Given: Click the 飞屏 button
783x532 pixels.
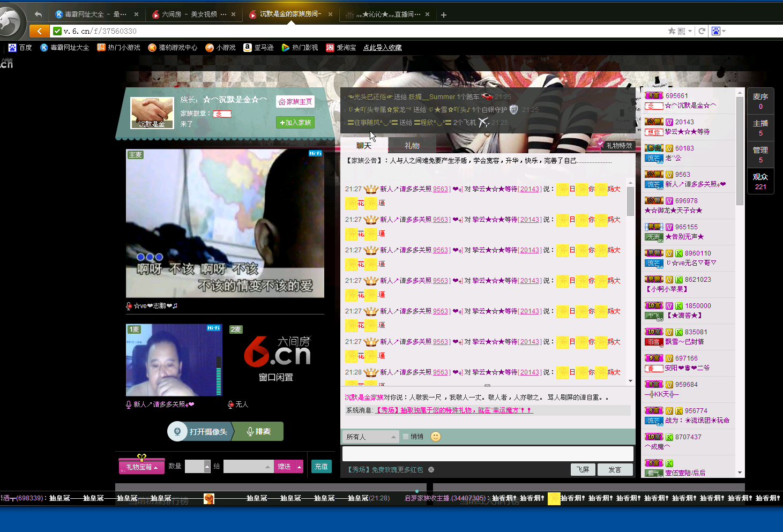Looking at the screenshot, I should click(x=583, y=470).
